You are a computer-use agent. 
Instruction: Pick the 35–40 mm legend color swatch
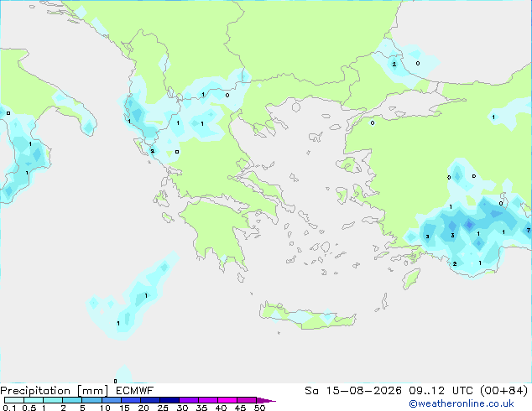click(207, 400)
